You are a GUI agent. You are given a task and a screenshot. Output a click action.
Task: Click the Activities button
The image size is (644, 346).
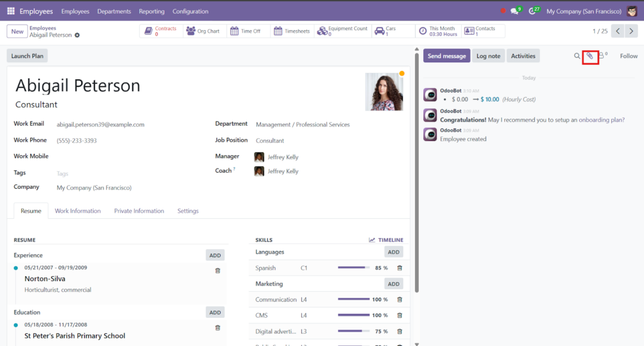click(523, 56)
